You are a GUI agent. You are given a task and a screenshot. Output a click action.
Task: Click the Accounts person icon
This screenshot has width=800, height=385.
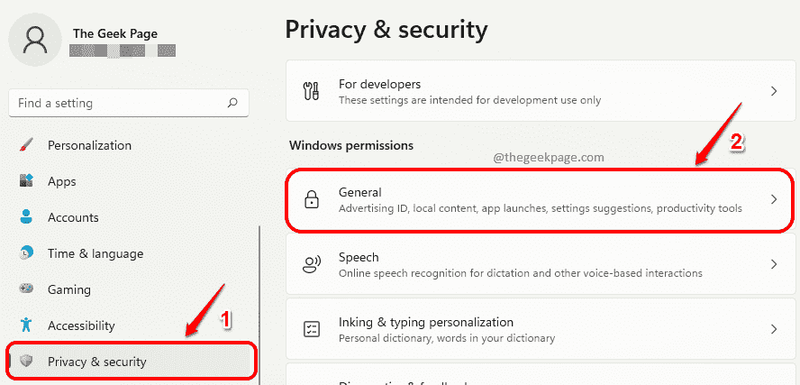(26, 217)
